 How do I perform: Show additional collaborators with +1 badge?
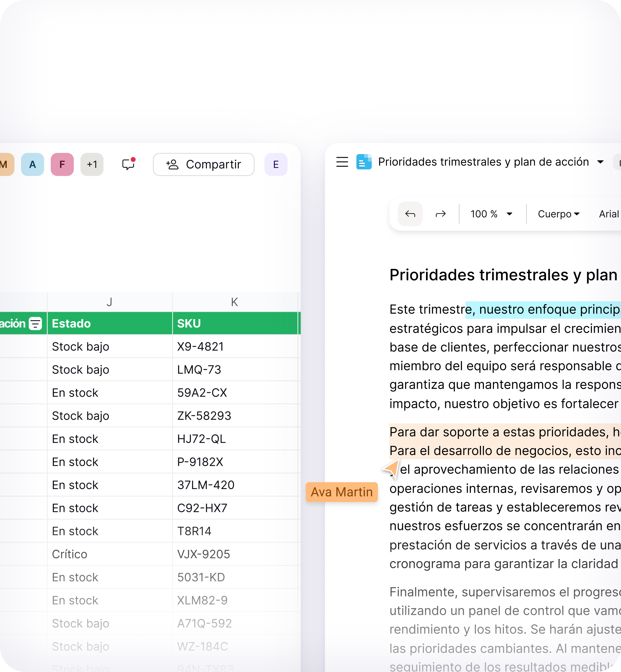pyautogui.click(x=92, y=164)
